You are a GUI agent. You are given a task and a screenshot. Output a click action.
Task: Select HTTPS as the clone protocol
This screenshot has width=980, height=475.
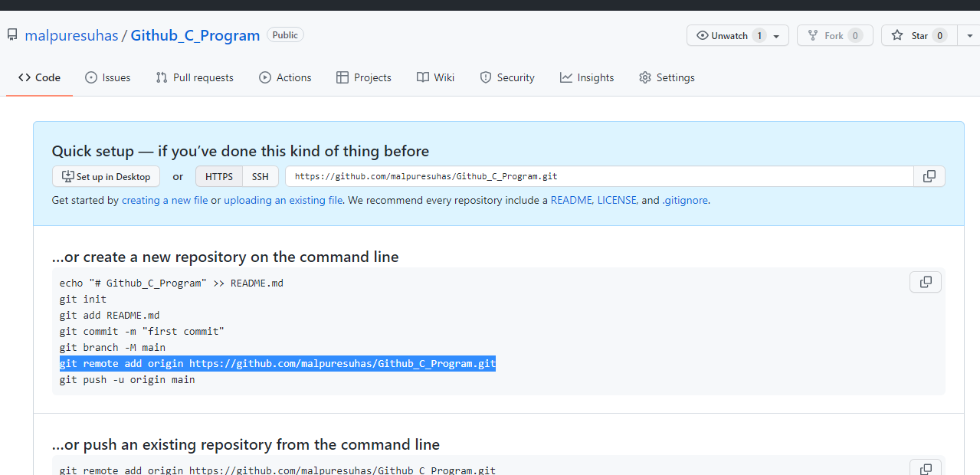[218, 176]
